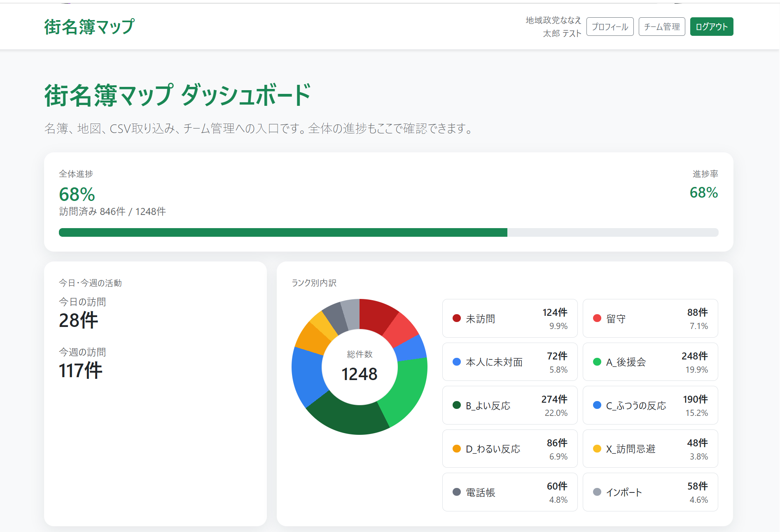The width and height of the screenshot is (780, 532).
Task: Select the 未訪問 legend card
Action: pos(510,318)
